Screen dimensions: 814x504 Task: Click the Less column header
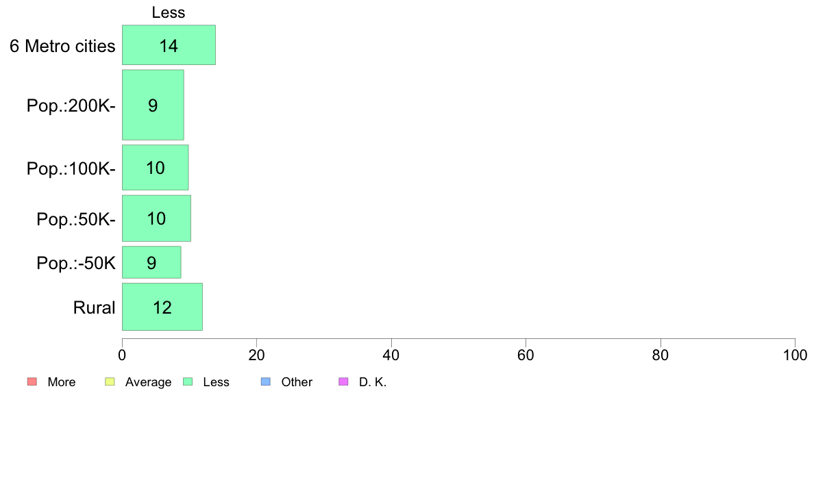pos(168,12)
